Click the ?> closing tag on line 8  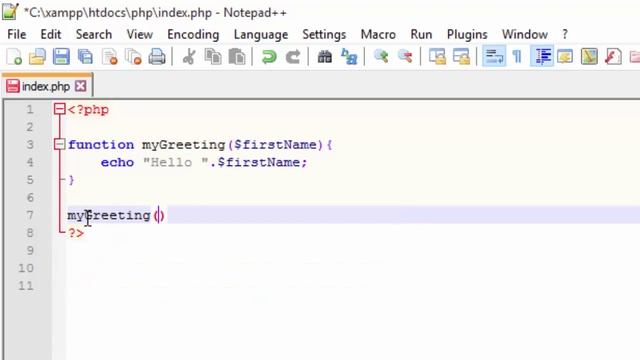point(76,233)
